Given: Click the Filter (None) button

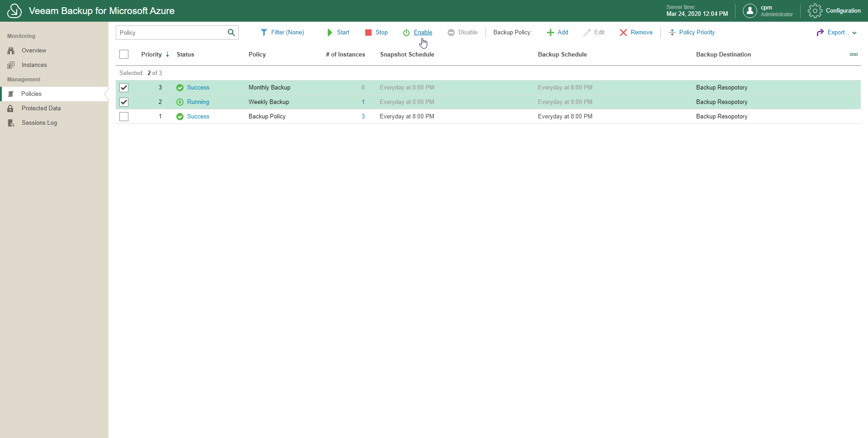Looking at the screenshot, I should (288, 33).
